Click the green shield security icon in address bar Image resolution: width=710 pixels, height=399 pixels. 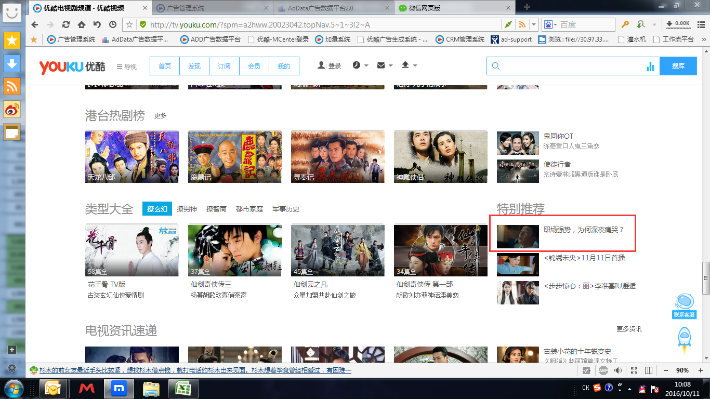pyautogui.click(x=143, y=24)
